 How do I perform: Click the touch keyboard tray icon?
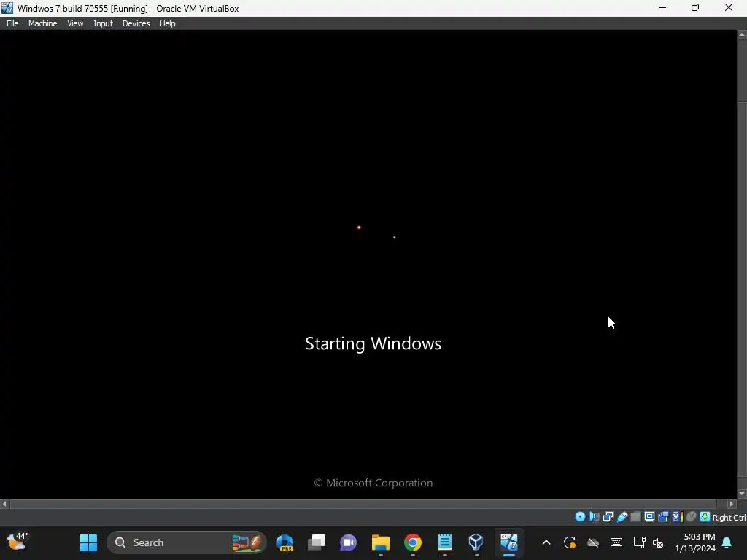tap(616, 542)
